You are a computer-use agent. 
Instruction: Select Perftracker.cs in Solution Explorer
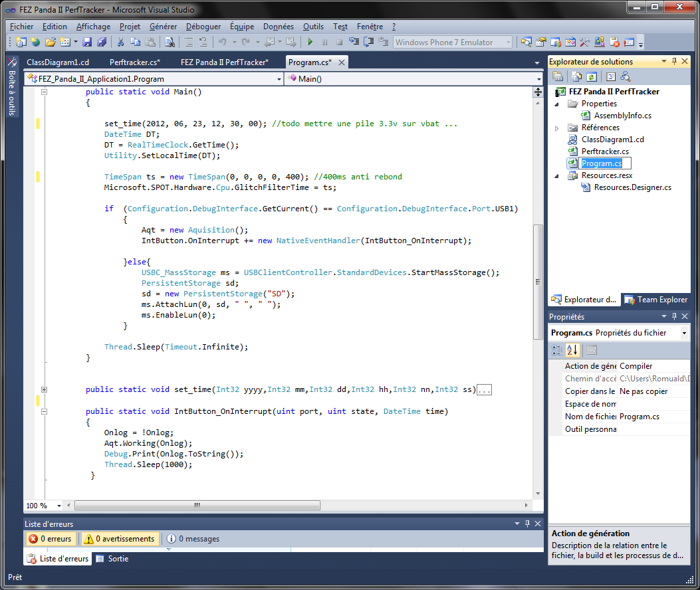pos(605,151)
